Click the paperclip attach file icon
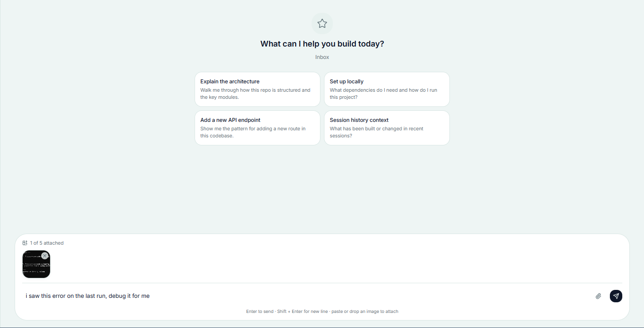 598,296
